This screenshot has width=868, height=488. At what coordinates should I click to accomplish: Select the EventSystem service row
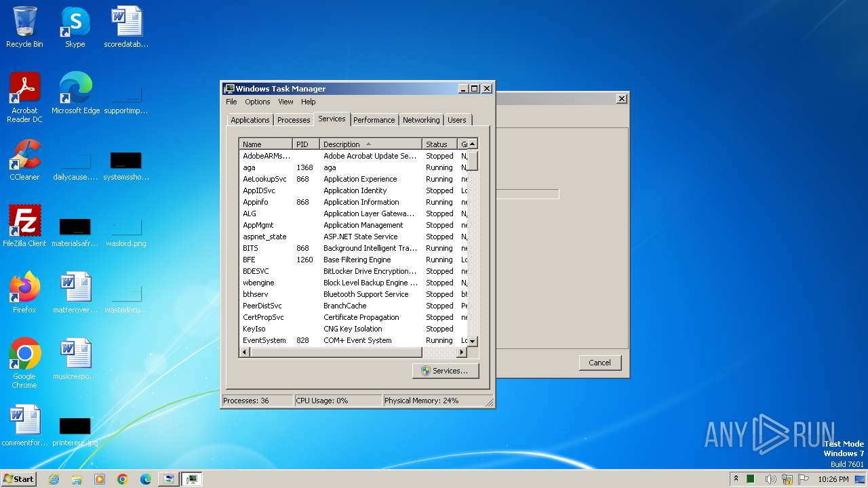353,340
